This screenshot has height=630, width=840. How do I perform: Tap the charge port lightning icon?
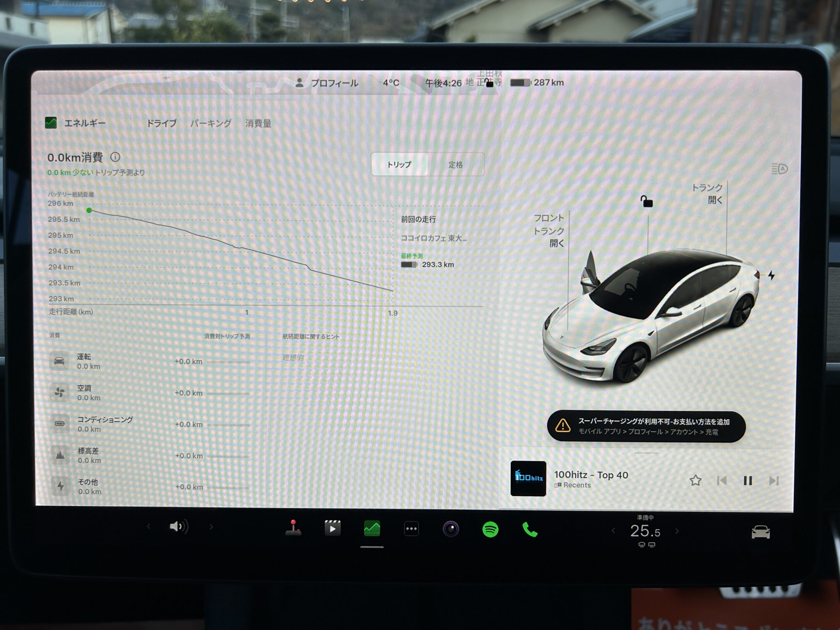click(x=771, y=275)
